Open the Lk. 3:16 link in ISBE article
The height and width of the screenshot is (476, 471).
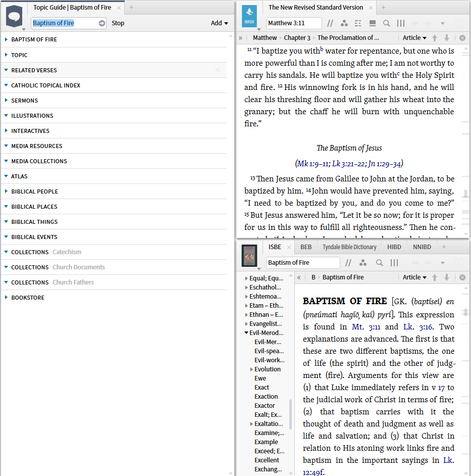pyautogui.click(x=418, y=327)
